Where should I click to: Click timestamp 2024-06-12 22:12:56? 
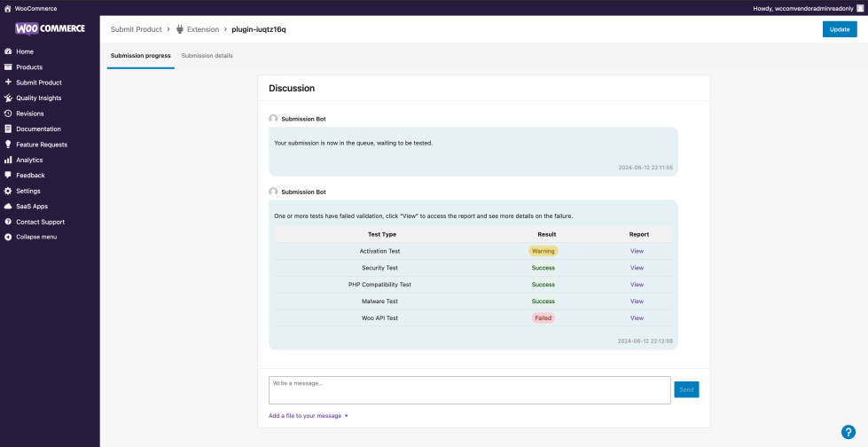click(x=645, y=341)
